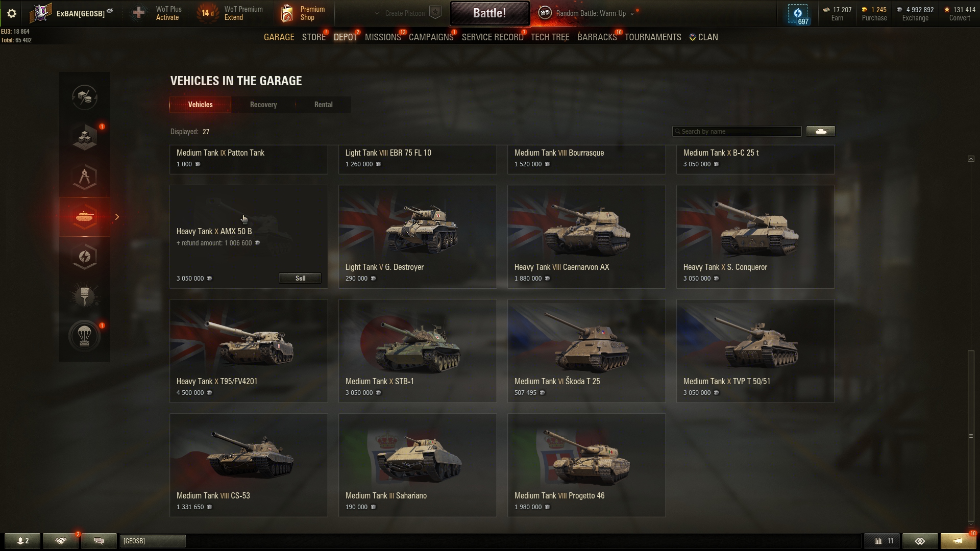Start the match with the Battle! button

(x=489, y=13)
